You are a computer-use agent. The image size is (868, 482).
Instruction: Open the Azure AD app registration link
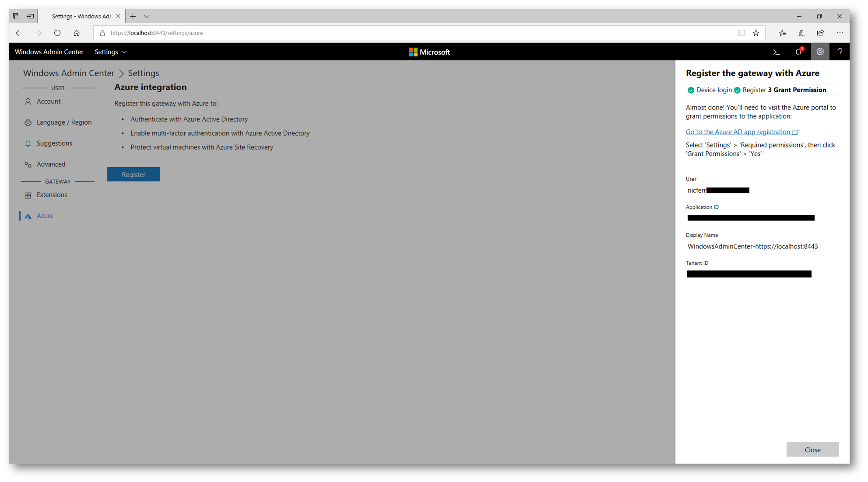tap(742, 132)
